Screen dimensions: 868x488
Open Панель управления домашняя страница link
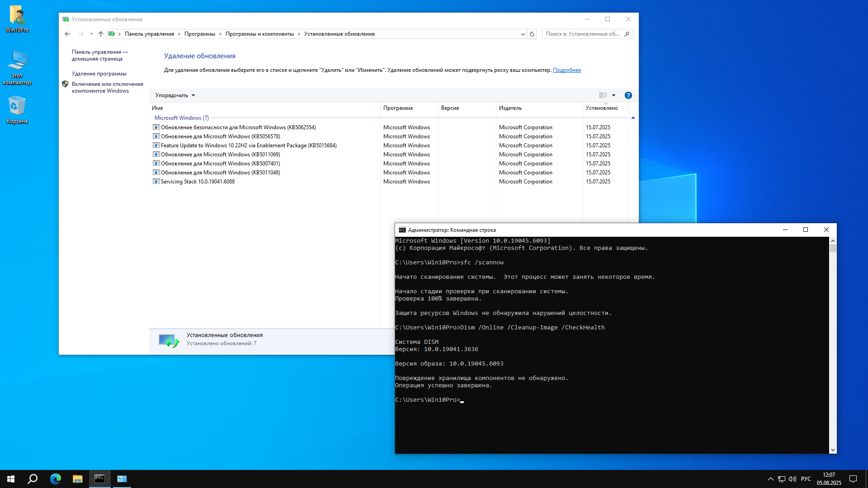[99, 55]
